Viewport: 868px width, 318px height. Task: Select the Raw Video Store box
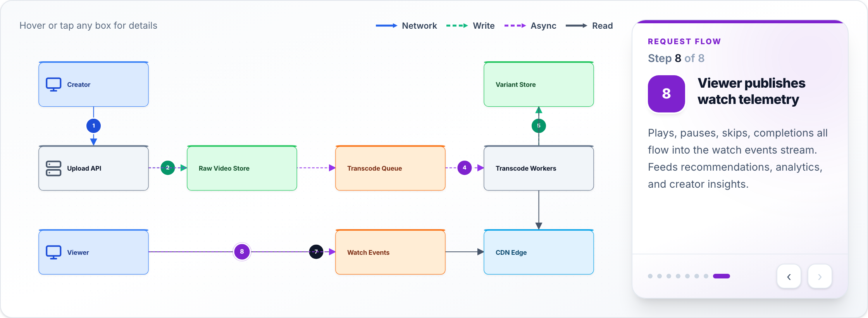(242, 168)
